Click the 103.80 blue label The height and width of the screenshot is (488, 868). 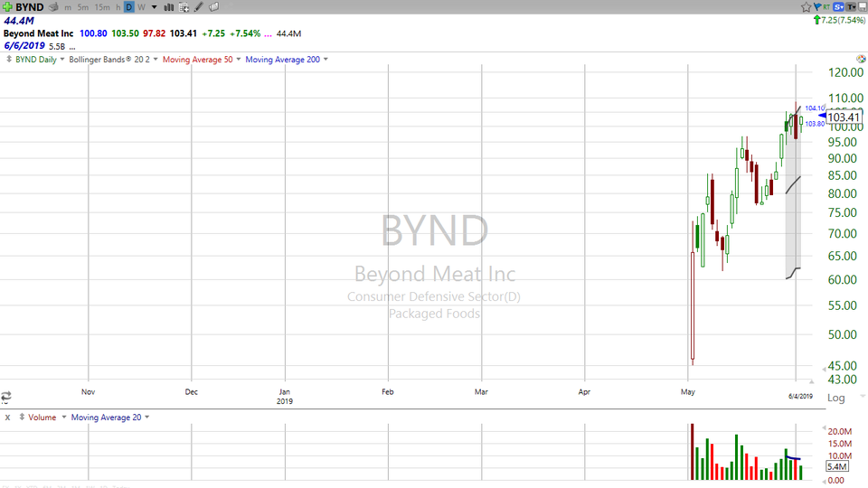pos(815,124)
